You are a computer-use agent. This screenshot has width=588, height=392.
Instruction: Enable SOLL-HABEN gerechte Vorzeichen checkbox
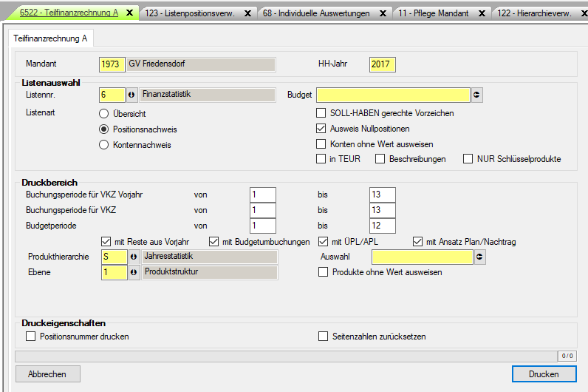(x=321, y=113)
